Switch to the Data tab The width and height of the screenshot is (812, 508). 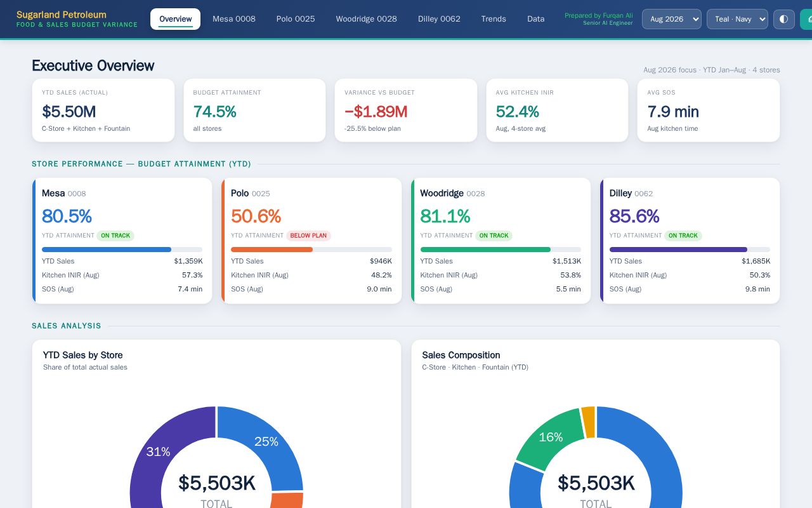(x=536, y=19)
